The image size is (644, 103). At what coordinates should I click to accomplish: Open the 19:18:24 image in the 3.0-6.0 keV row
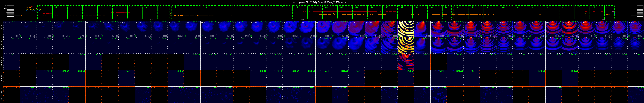[x=110, y=29]
